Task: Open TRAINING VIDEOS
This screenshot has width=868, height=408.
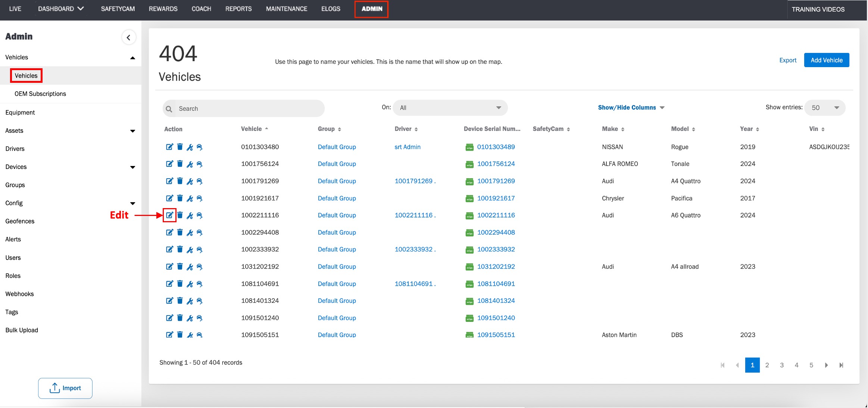Action: 818,9
